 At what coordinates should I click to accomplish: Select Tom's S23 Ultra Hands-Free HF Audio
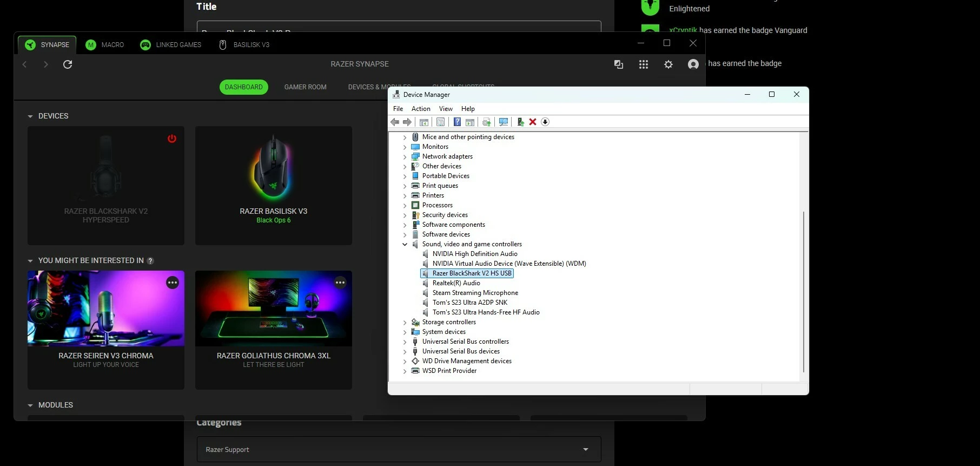tap(486, 312)
